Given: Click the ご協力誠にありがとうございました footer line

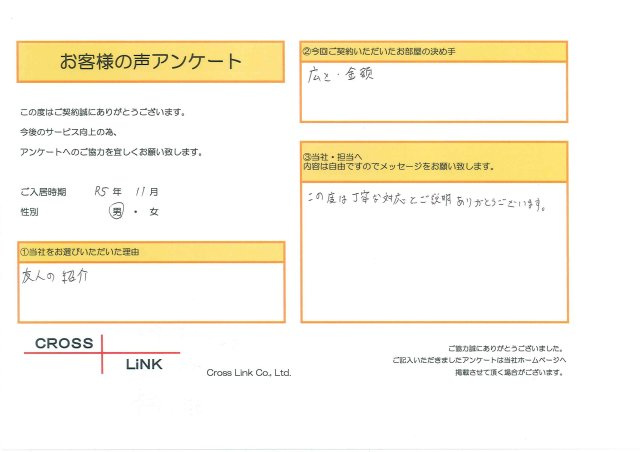Looking at the screenshot, I should [x=506, y=348].
